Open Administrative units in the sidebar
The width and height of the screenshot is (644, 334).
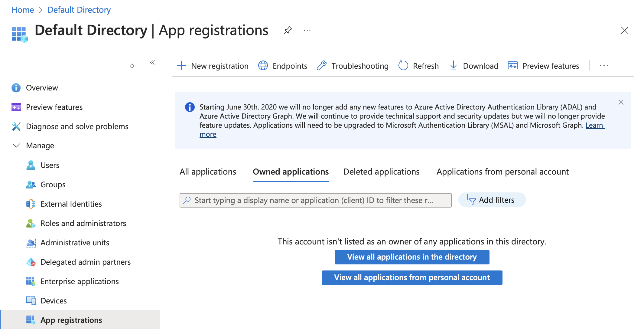[75, 243]
